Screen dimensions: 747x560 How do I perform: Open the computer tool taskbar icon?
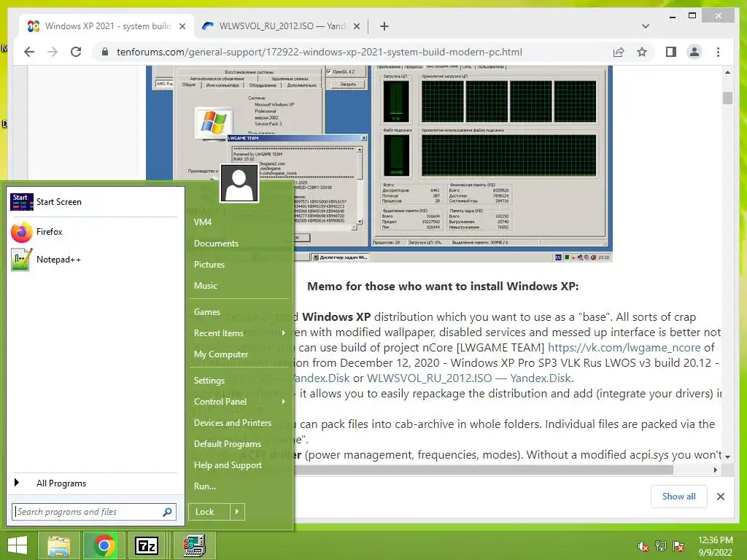tap(194, 545)
